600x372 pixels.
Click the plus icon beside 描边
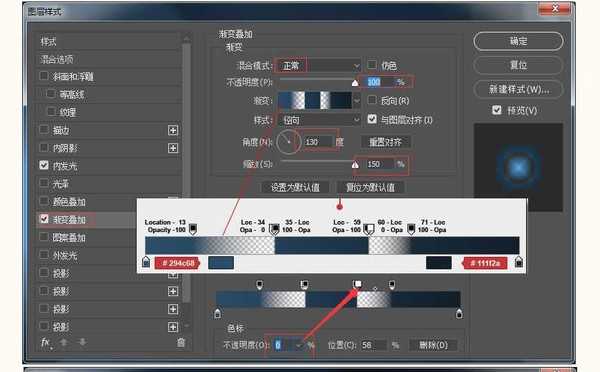[x=173, y=131]
